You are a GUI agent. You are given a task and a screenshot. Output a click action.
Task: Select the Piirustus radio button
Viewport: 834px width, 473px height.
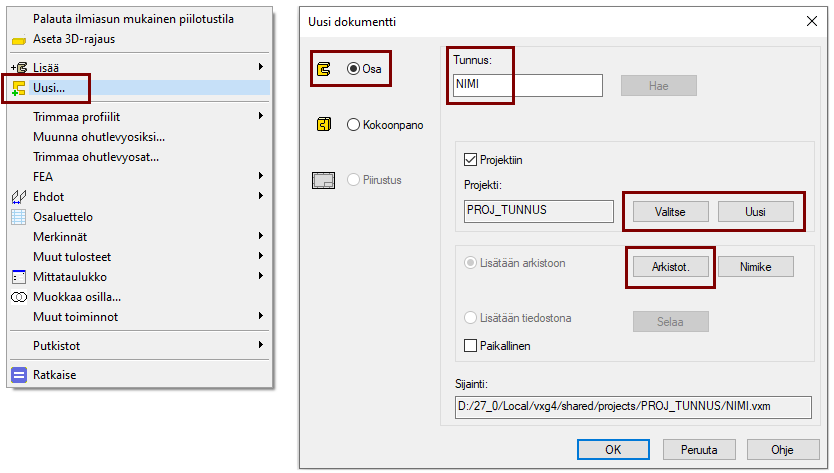pyautogui.click(x=353, y=180)
